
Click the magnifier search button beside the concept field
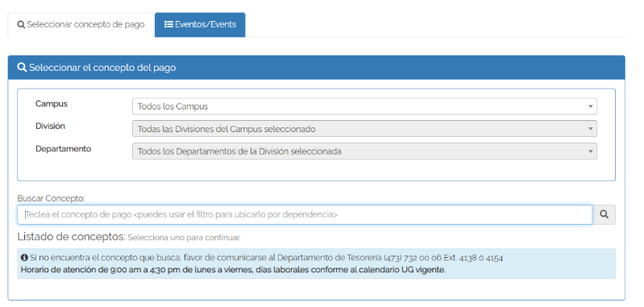(604, 214)
